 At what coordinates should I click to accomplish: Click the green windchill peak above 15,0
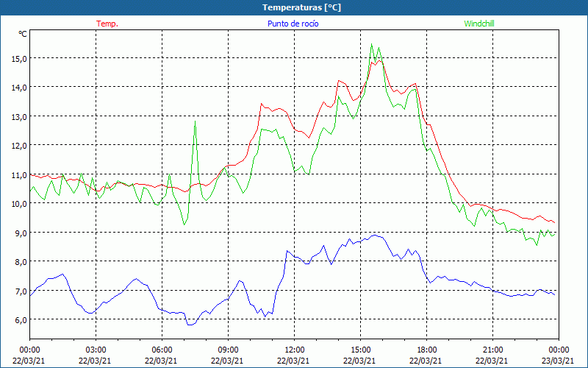(371, 45)
